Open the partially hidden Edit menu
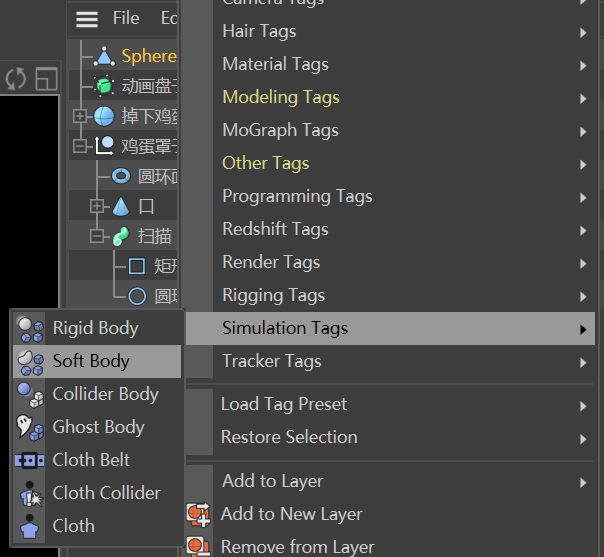Image resolution: width=604 pixels, height=557 pixels. coord(169,18)
